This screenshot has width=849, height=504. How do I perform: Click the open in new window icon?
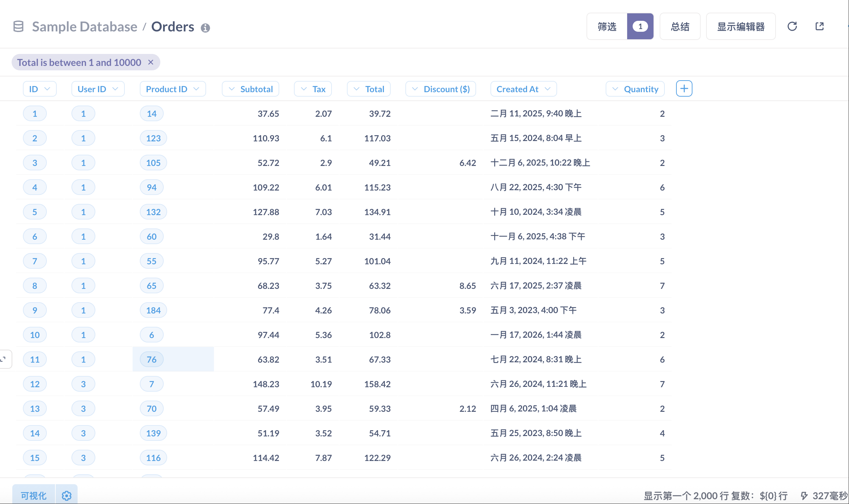point(819,26)
